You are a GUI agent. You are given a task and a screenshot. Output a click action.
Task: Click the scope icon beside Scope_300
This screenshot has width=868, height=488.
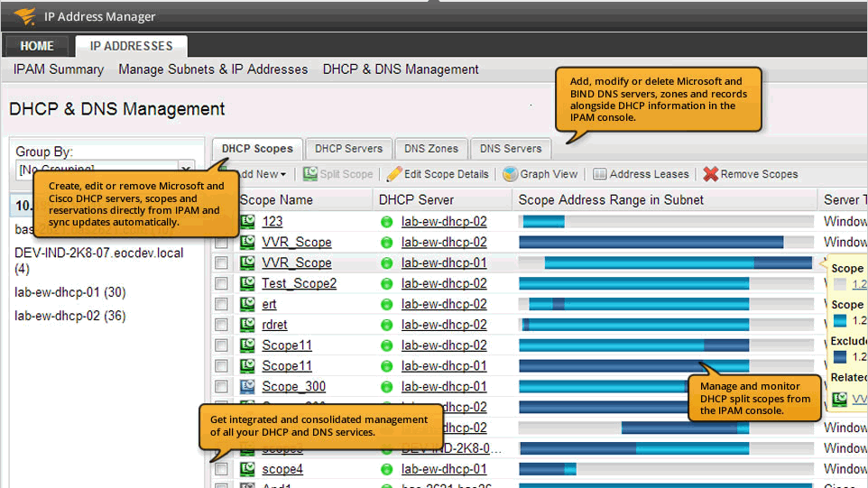pyautogui.click(x=247, y=386)
